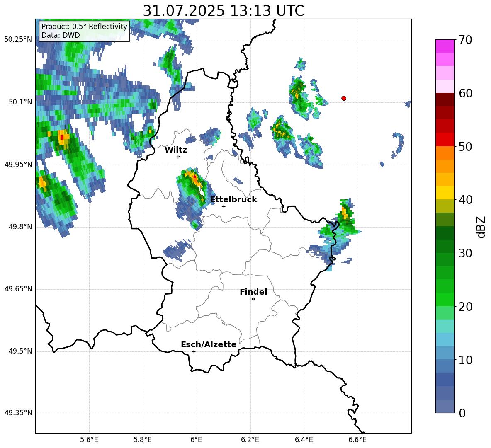
Task: Click the cross marker below the Findel label
Action: (253, 299)
